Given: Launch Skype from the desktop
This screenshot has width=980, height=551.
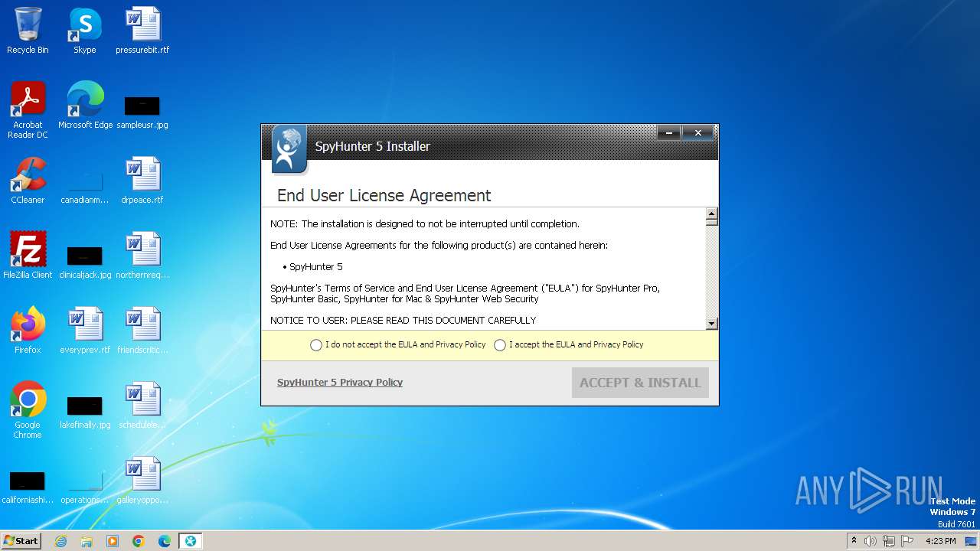Looking at the screenshot, I should click(85, 31).
